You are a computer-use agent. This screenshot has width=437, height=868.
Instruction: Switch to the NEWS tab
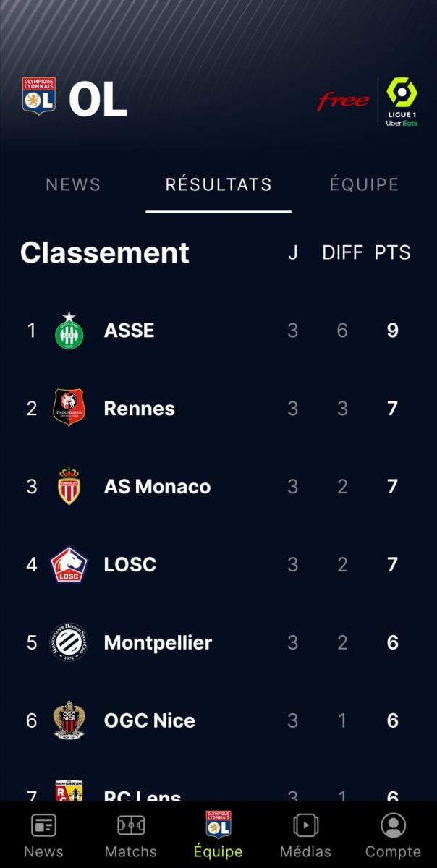point(73,184)
